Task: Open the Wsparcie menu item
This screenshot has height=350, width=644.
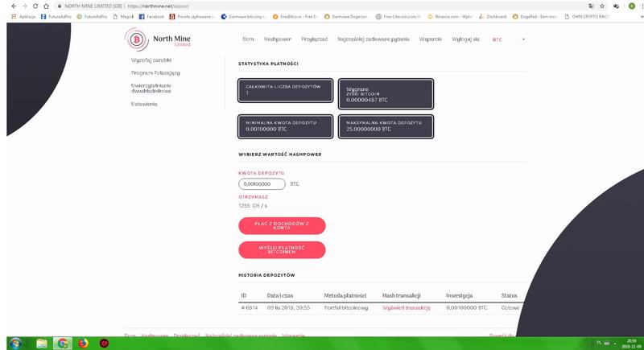Action: [431, 39]
